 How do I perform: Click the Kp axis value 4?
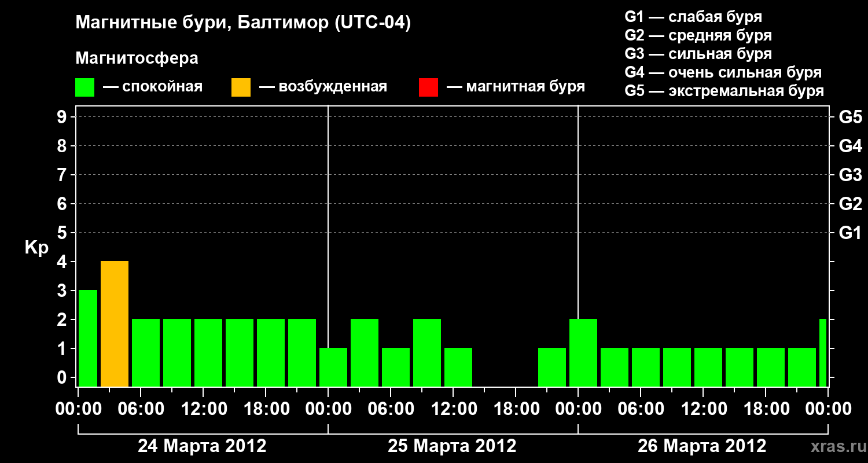coord(63,262)
